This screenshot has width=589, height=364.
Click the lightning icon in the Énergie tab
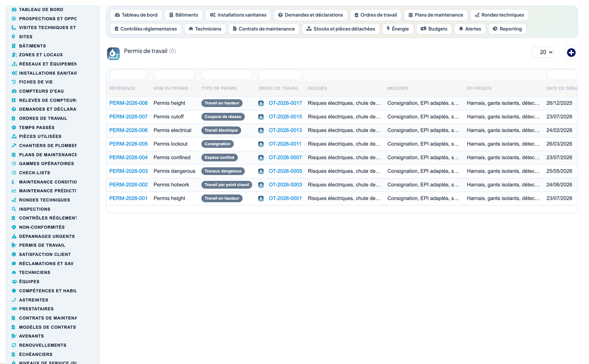(x=388, y=29)
